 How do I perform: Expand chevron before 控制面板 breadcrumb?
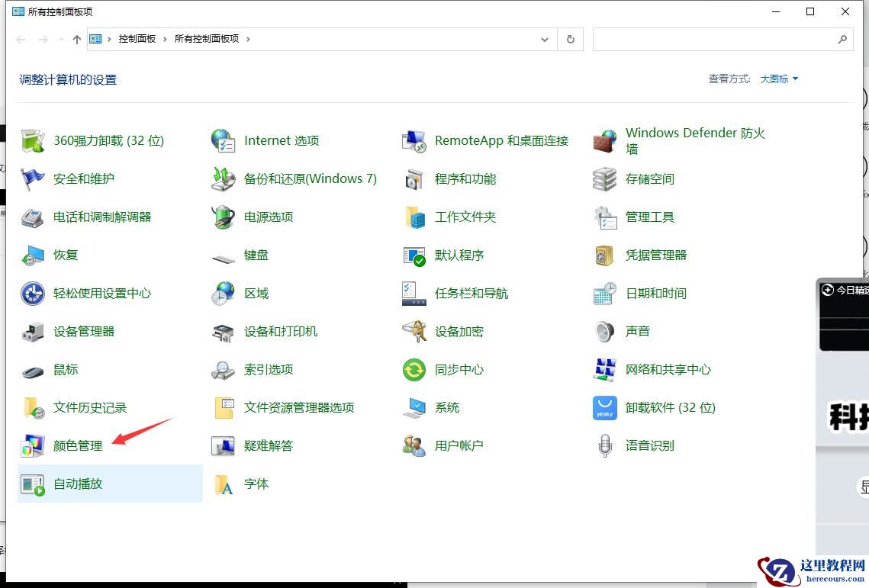coord(109,40)
